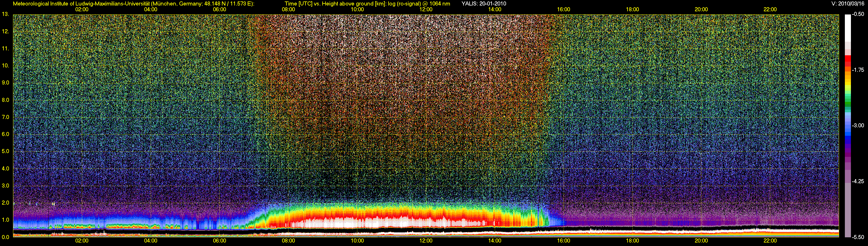
Task: Click the Meteorological Institute title text
Action: coord(133,4)
